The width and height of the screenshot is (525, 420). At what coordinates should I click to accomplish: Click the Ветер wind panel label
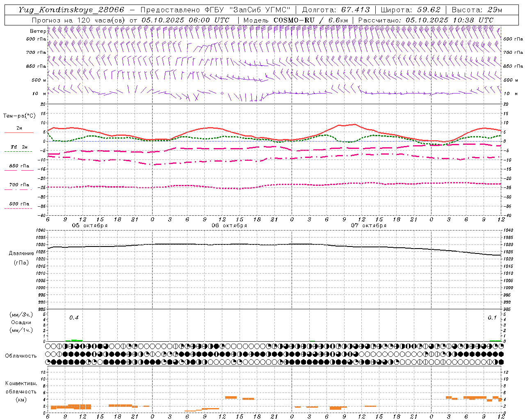38,31
